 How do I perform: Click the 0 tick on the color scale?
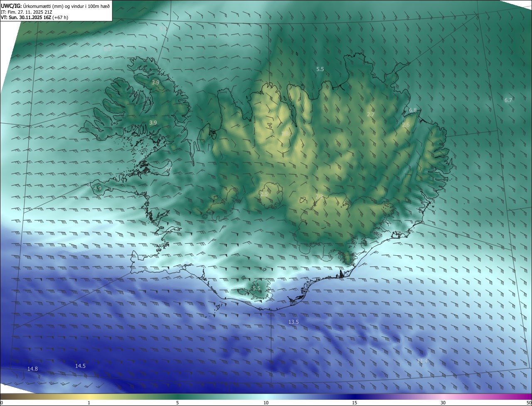point(2,403)
